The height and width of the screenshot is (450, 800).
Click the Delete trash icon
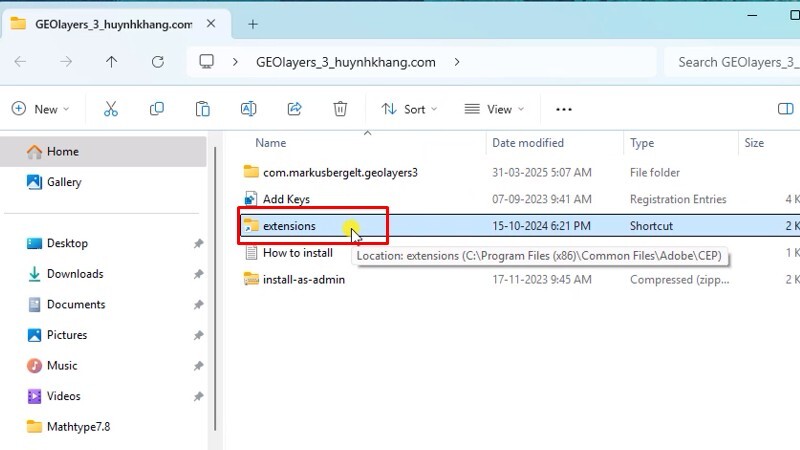click(x=340, y=109)
